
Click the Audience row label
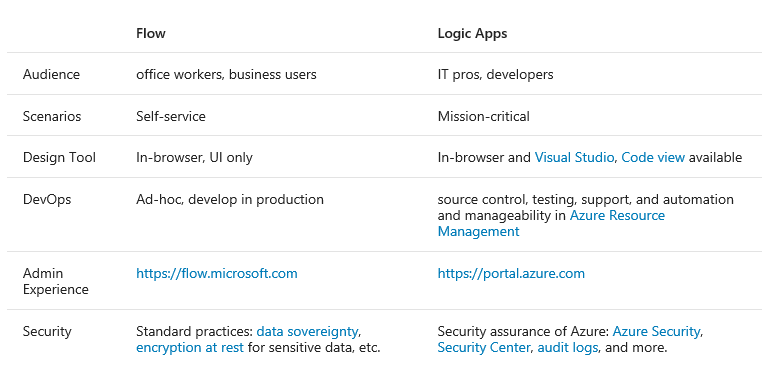coord(51,74)
